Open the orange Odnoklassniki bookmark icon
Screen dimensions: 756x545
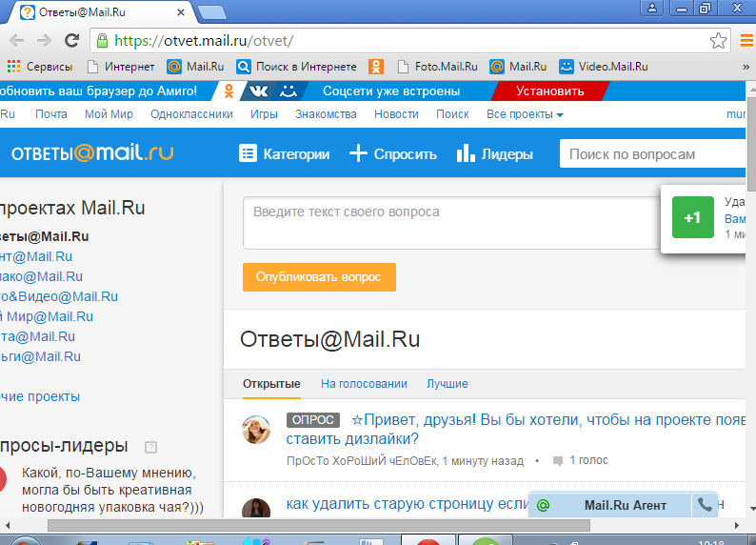(x=376, y=67)
